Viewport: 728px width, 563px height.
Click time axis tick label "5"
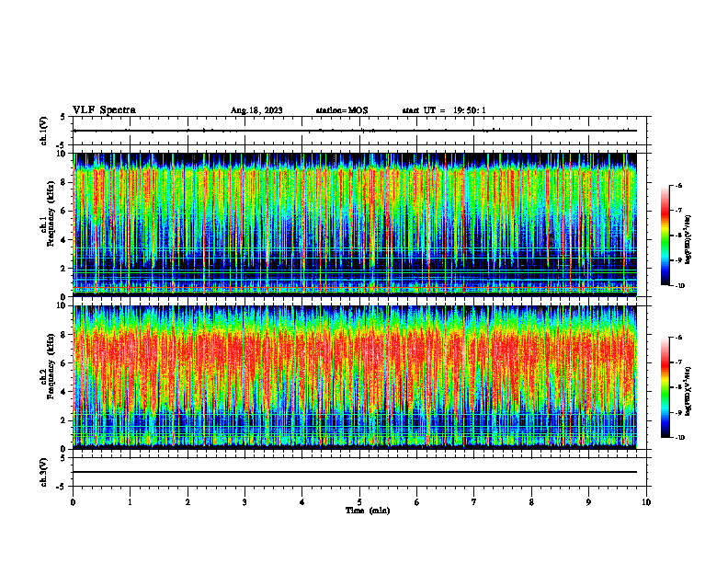click(359, 502)
